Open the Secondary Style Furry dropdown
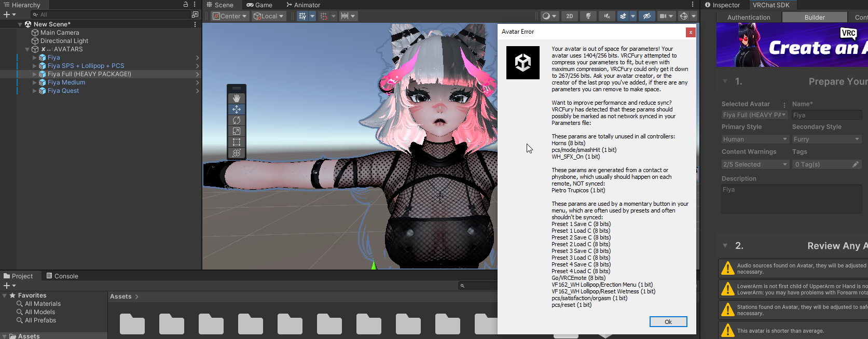This screenshot has height=339, width=868. (826, 139)
